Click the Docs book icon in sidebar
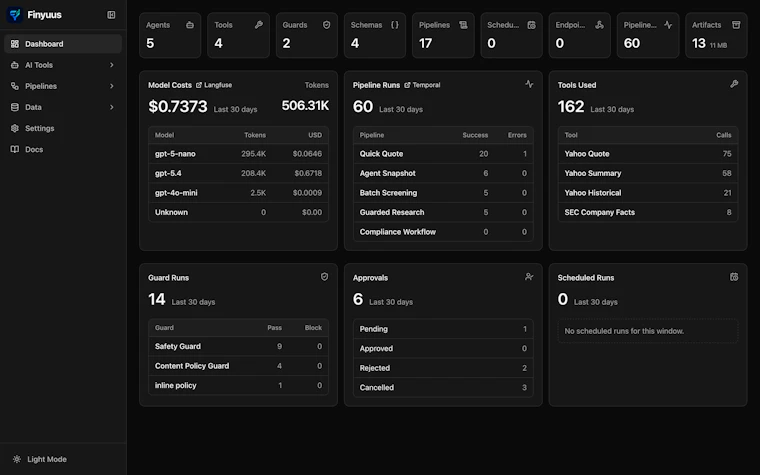 (x=15, y=149)
